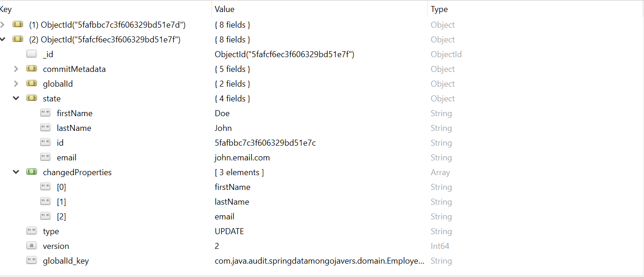Select the lastName row under state

click(x=74, y=128)
